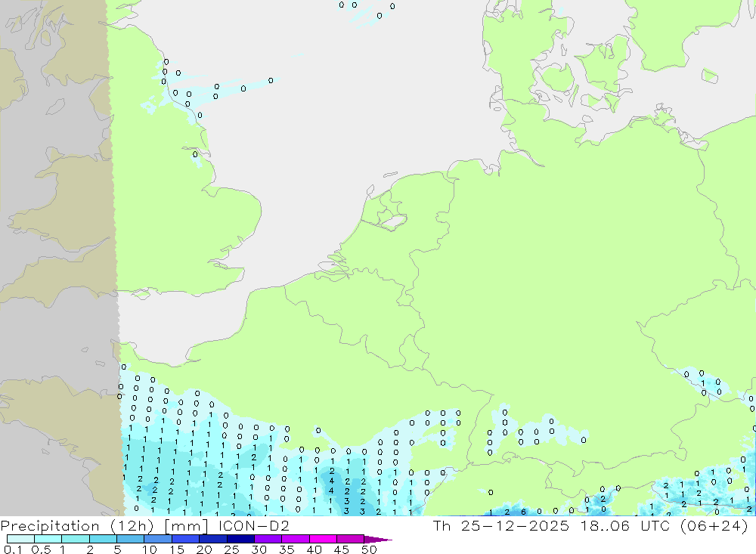Viewport: 756px width, 554px height.
Task: Click the '40' legend label
Action: coord(314,549)
